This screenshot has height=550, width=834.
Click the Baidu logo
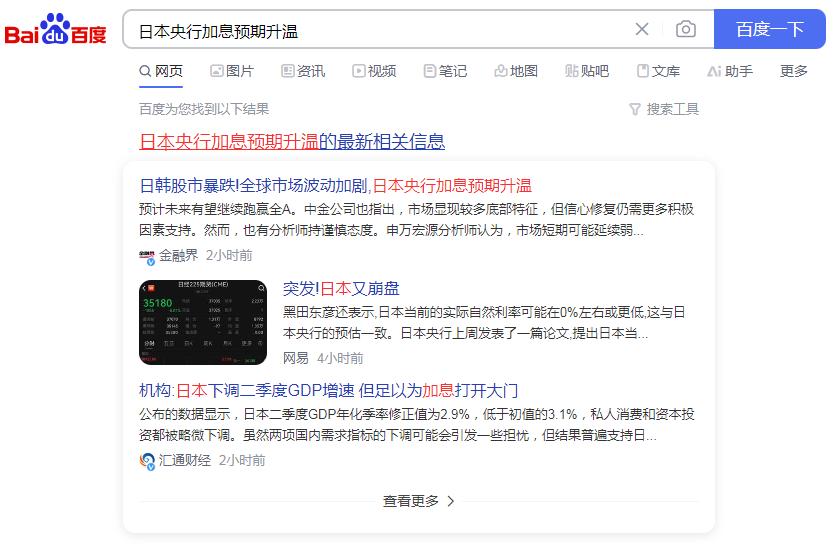point(55,29)
